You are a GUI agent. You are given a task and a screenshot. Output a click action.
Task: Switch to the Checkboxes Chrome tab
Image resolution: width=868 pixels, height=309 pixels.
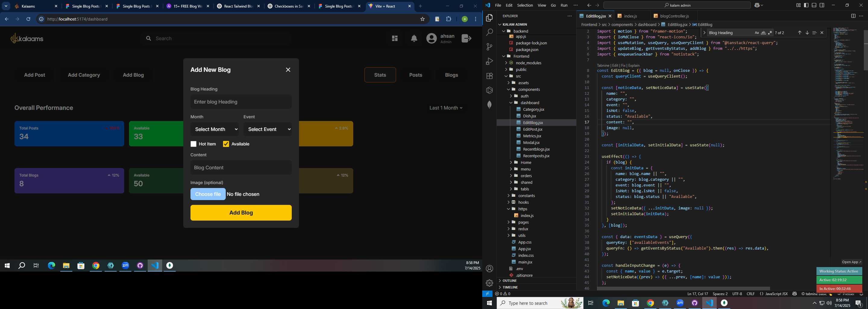pos(289,6)
